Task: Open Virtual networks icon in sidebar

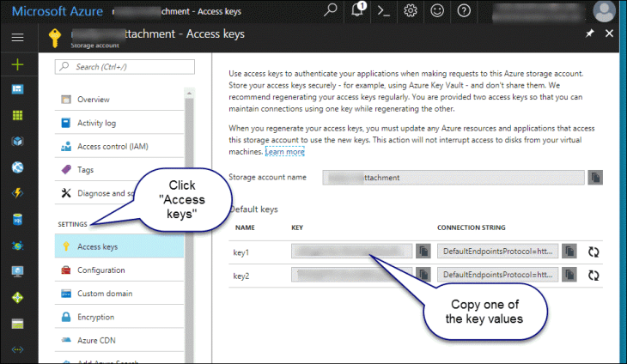Action: (x=17, y=349)
